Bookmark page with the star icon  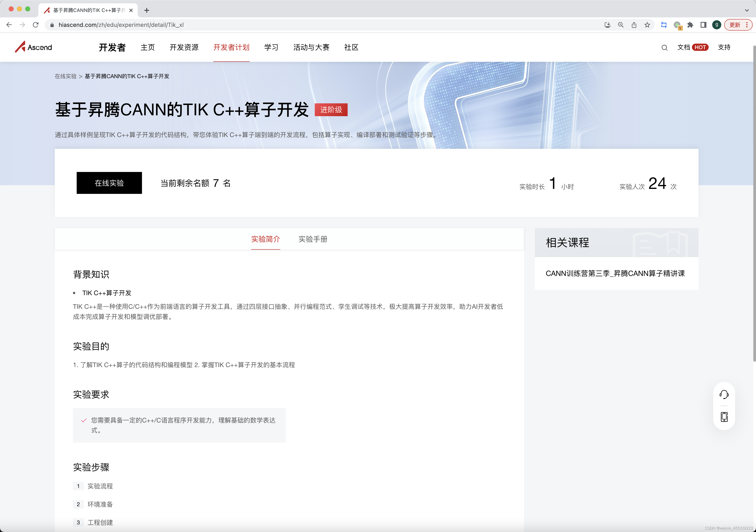pos(647,25)
